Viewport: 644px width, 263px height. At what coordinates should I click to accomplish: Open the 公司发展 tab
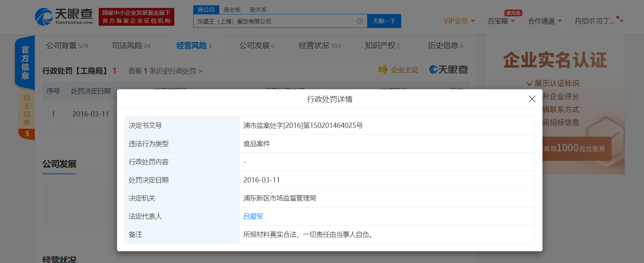pyautogui.click(x=257, y=46)
